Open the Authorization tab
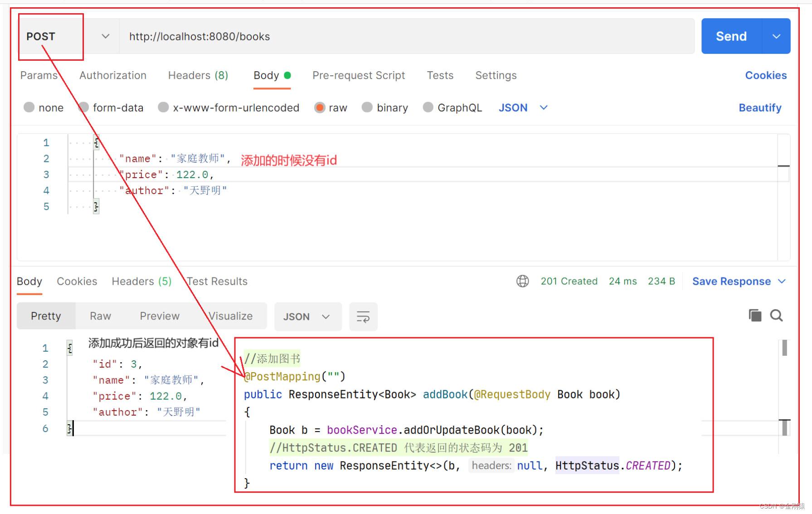This screenshot has height=514, width=812. pos(113,75)
